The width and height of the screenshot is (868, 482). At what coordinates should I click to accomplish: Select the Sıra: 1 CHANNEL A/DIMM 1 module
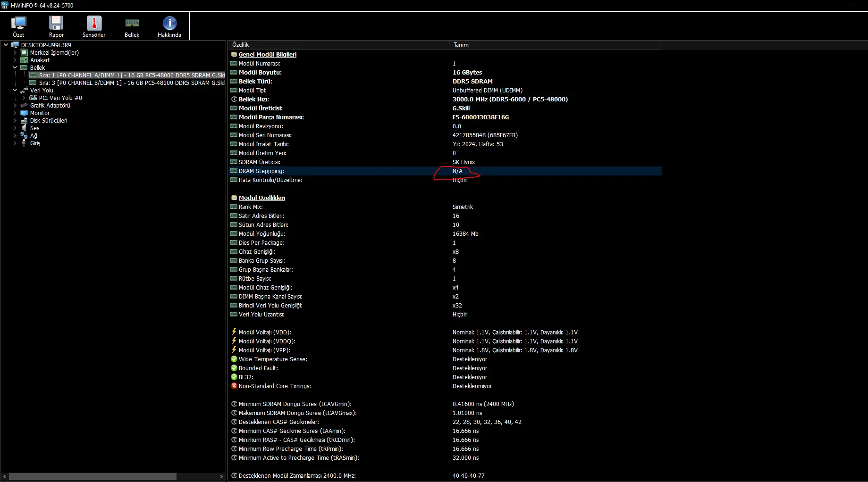point(132,75)
